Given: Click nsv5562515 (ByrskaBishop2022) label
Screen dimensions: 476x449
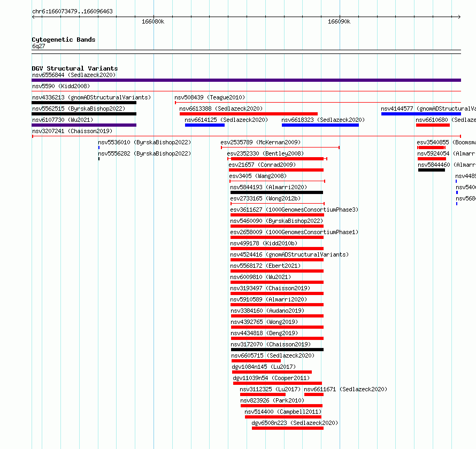Looking at the screenshot, I should tap(79, 109).
